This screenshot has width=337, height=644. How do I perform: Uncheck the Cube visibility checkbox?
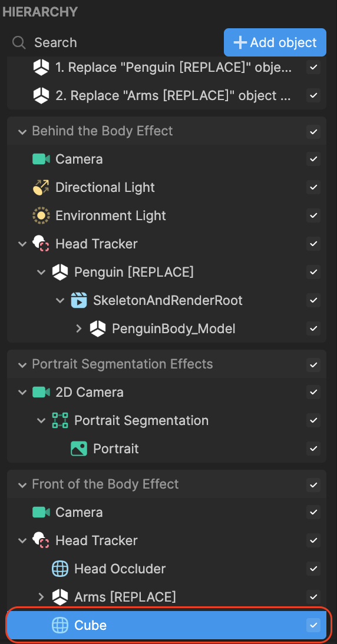tap(313, 625)
